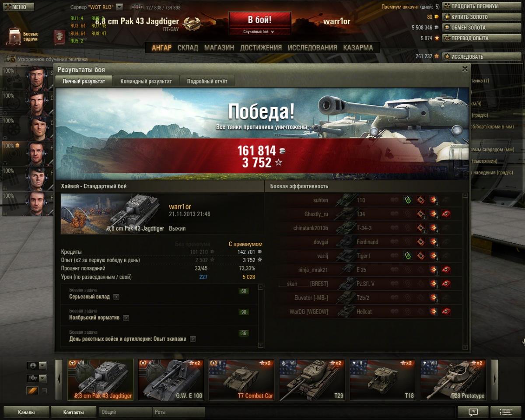The height and width of the screenshot is (420, 525).
Task: Open the Исследования menu section
Action: point(312,48)
